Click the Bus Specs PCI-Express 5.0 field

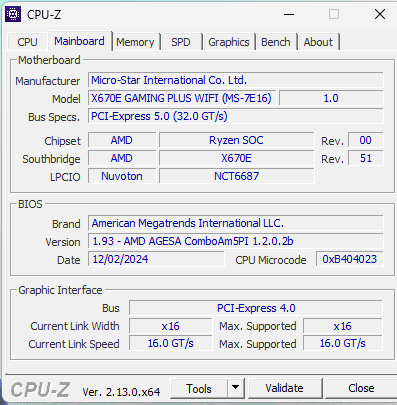pos(235,116)
